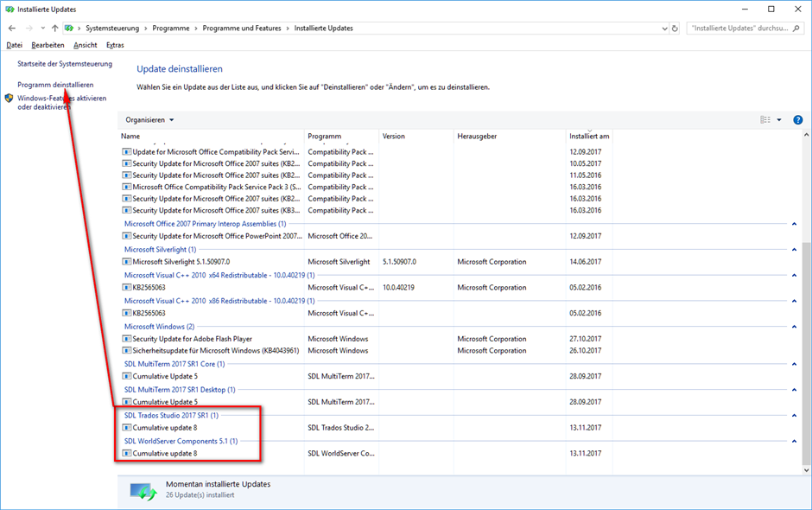
Task: Refresh the Installierte Updates list
Action: (675, 29)
